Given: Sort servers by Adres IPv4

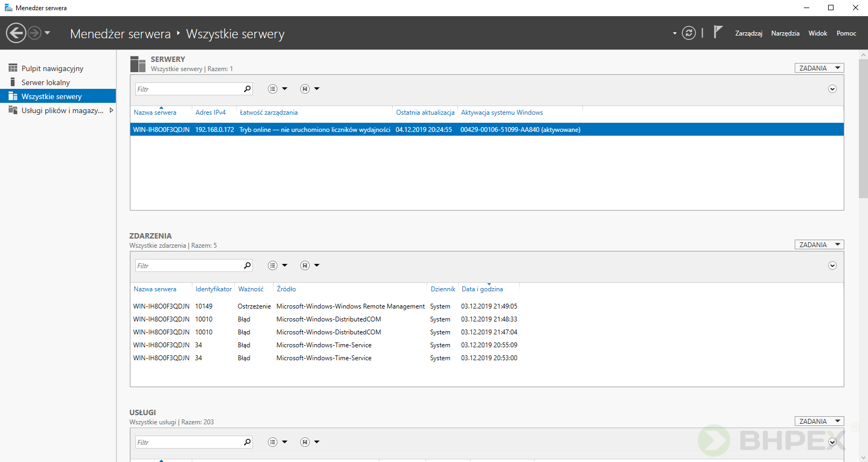Looking at the screenshot, I should pyautogui.click(x=211, y=113).
